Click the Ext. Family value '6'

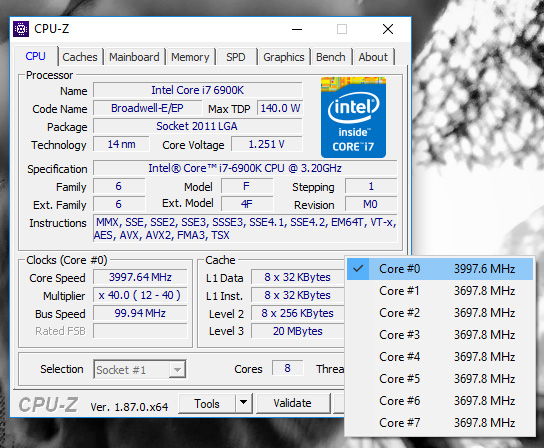tap(119, 204)
